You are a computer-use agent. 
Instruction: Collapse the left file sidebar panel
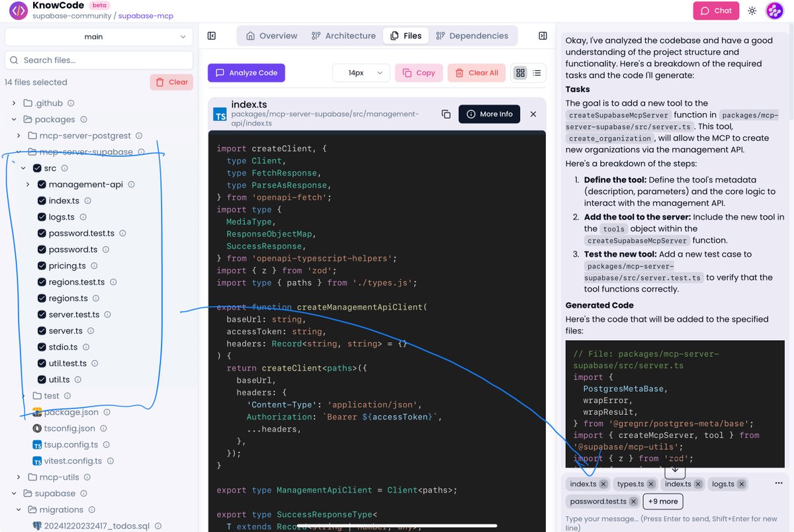coord(212,36)
